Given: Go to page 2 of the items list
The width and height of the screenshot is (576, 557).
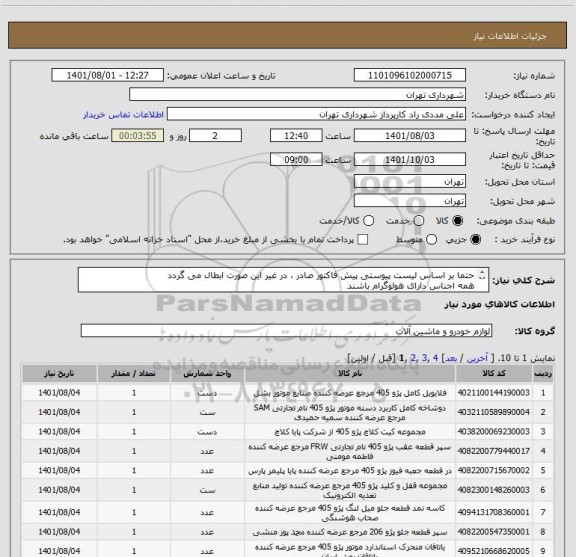Looking at the screenshot, I should click(x=413, y=358).
